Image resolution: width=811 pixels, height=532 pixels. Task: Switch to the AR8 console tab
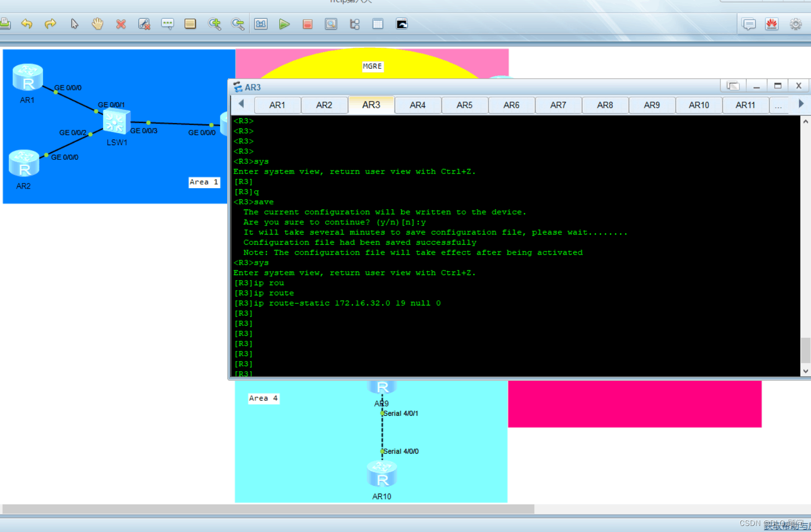click(x=605, y=105)
